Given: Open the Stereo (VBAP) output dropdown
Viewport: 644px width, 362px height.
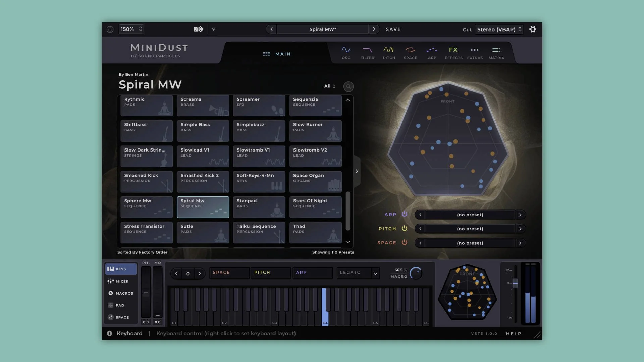Looking at the screenshot, I should click(499, 29).
